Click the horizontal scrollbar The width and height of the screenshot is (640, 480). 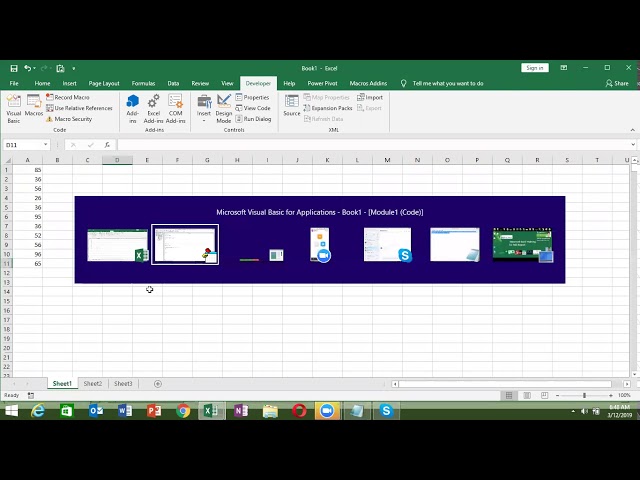505,384
